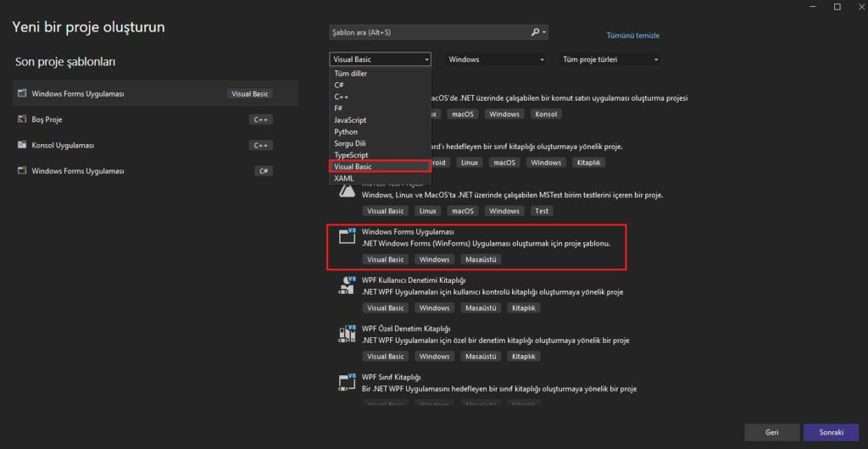Viewport: 868px width, 449px height.
Task: Expand the Tüm proje türleri dropdown
Action: click(609, 59)
